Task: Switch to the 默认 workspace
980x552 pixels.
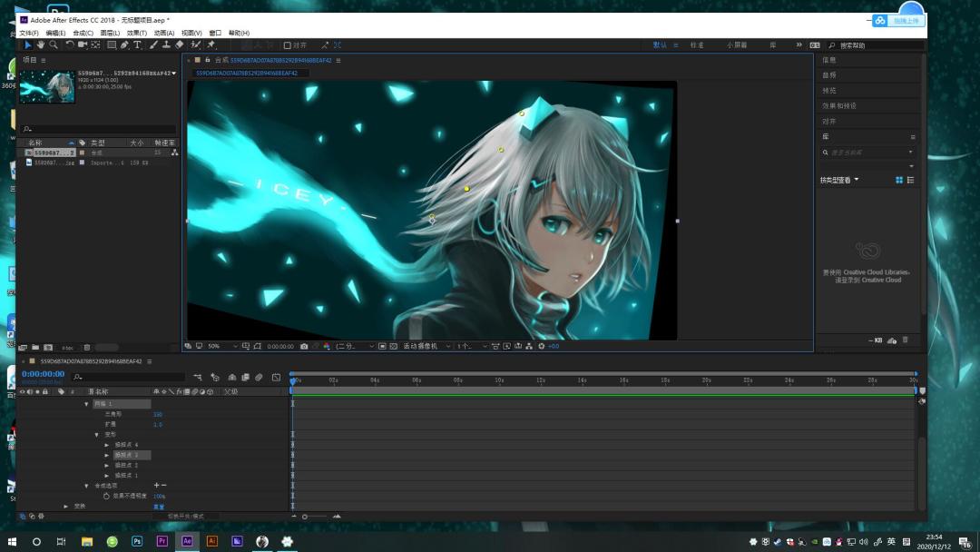Action: (x=660, y=45)
